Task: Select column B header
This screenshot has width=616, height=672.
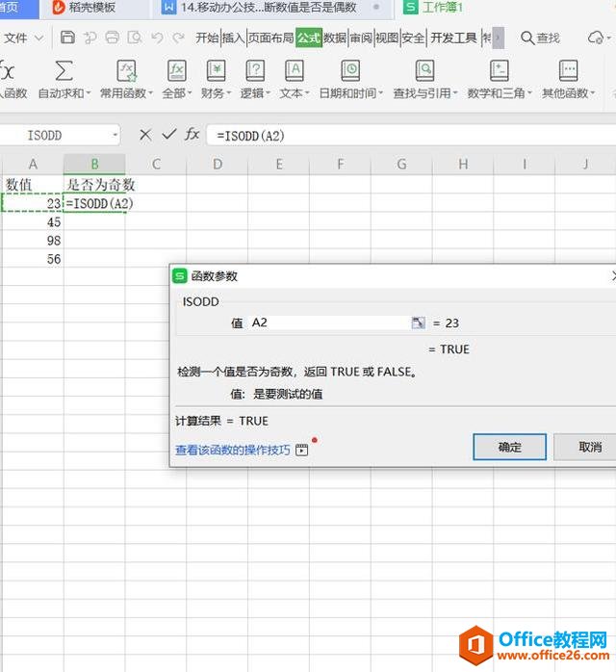Action: click(94, 164)
